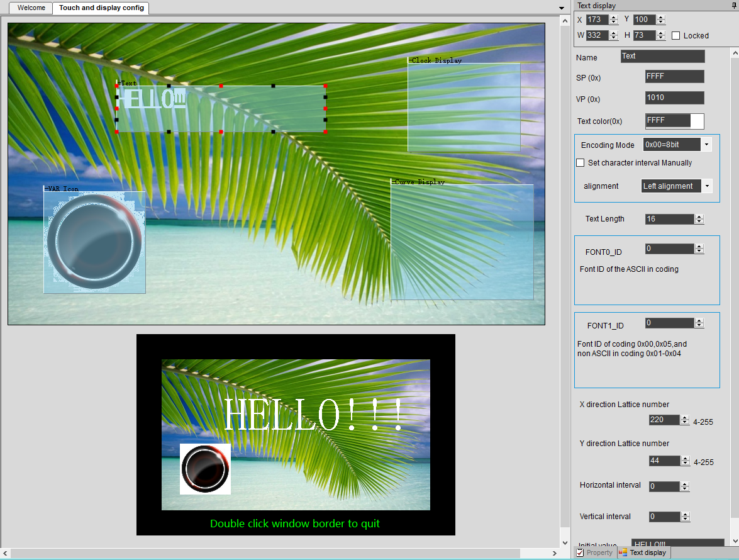This screenshot has height=560, width=739.
Task: Select the Text control on canvas
Action: [221, 109]
